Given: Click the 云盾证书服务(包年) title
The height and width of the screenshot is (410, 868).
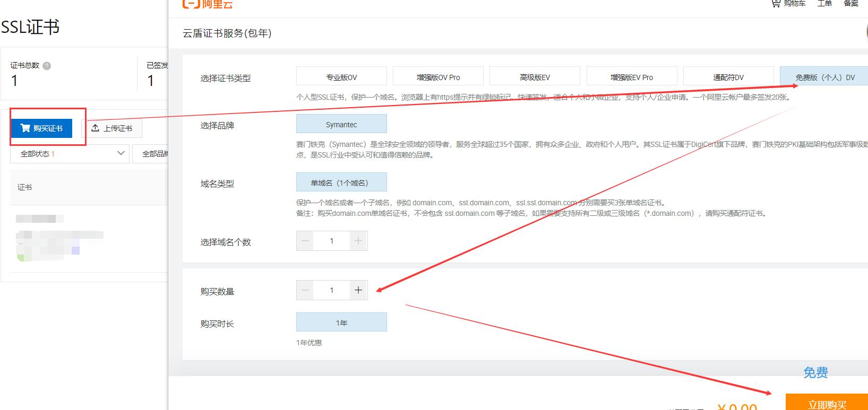Looking at the screenshot, I should point(227,33).
